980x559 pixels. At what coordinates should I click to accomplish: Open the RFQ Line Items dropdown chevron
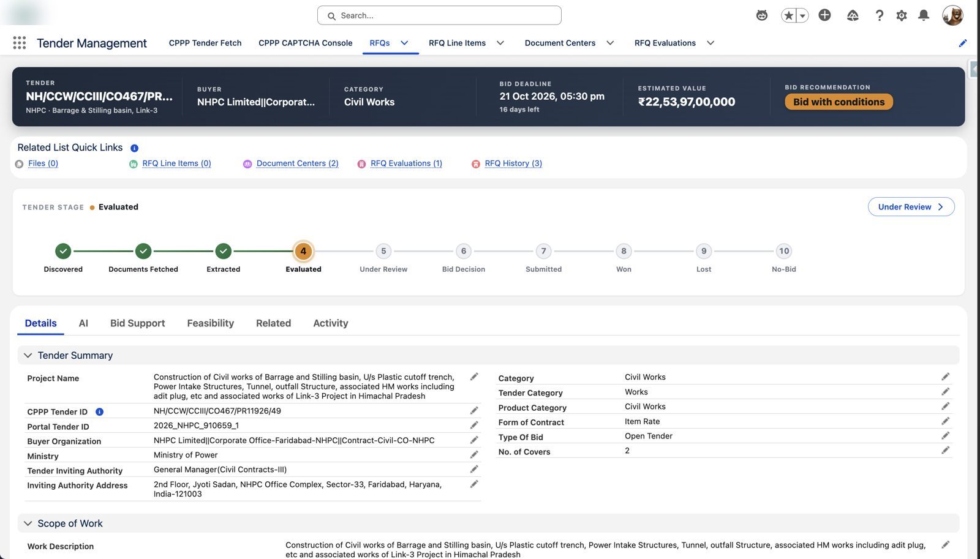point(500,43)
